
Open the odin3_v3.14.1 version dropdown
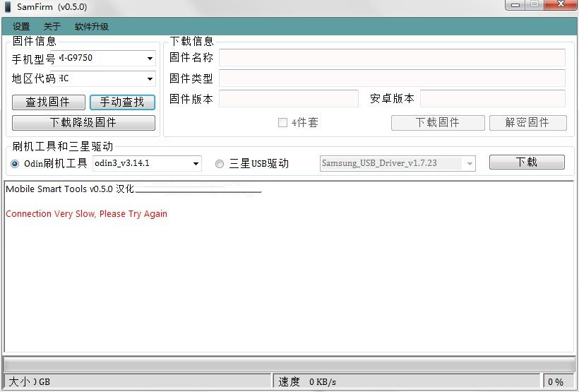point(196,164)
